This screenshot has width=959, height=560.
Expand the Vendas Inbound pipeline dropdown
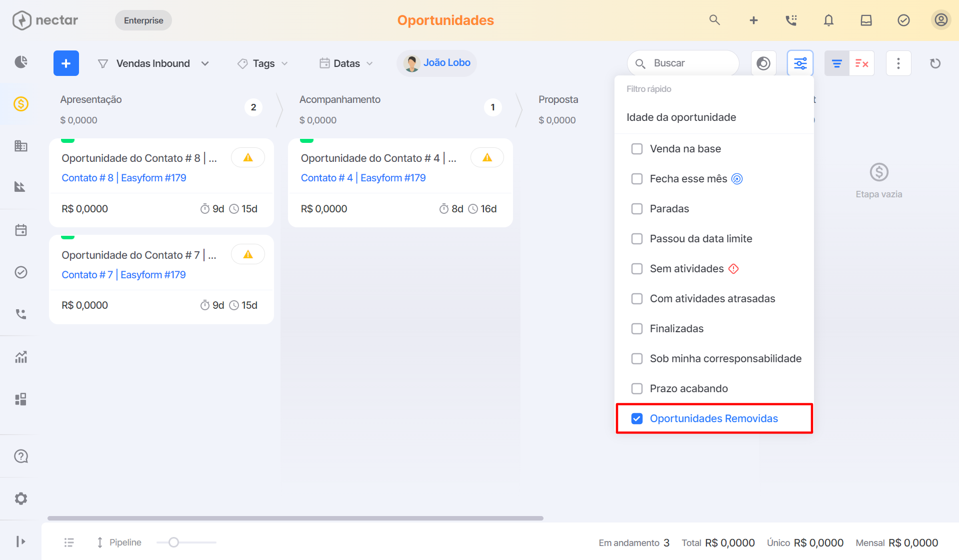153,63
